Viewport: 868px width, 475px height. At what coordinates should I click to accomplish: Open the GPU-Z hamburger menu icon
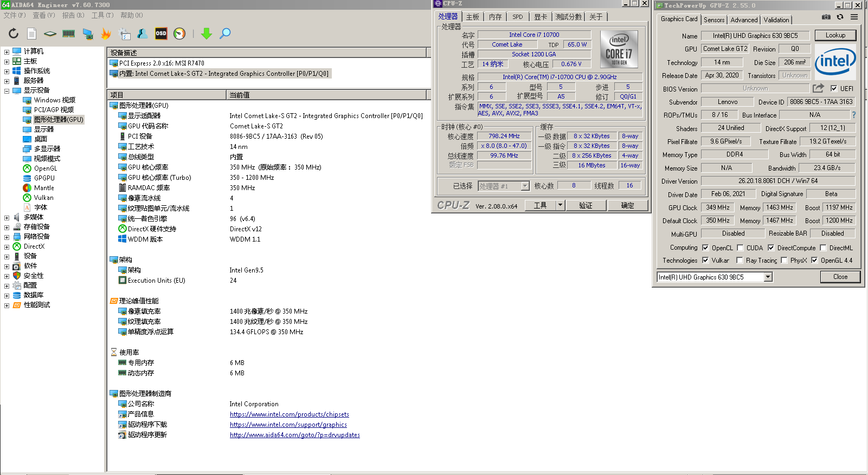(x=854, y=17)
